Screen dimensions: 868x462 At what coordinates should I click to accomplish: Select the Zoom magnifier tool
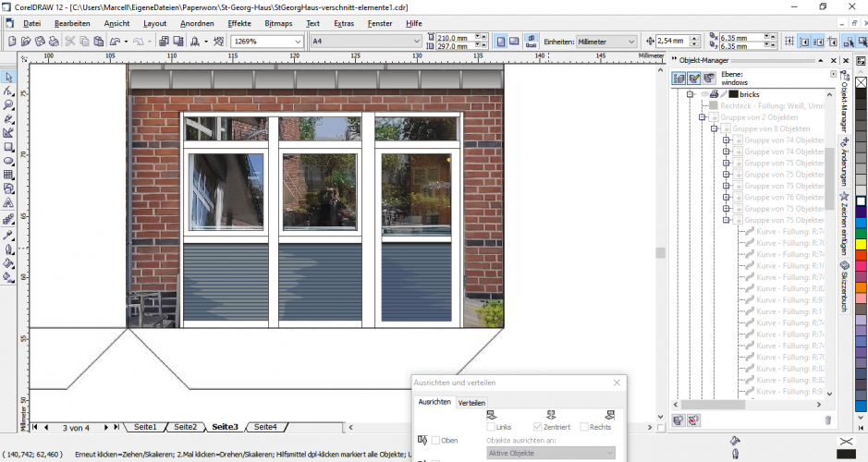pyautogui.click(x=8, y=105)
